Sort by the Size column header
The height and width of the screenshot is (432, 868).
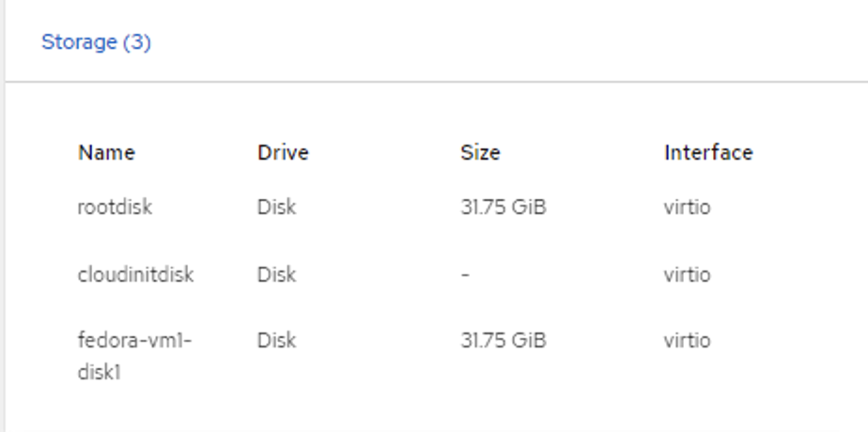pyautogui.click(x=480, y=152)
